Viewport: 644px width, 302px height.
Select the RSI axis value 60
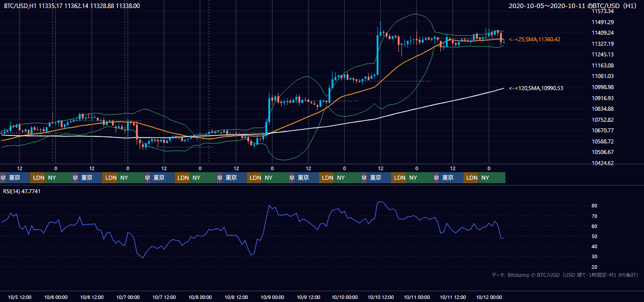coord(595,226)
